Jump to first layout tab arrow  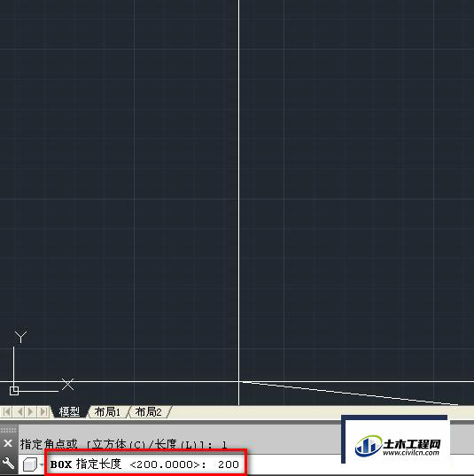tap(6, 412)
